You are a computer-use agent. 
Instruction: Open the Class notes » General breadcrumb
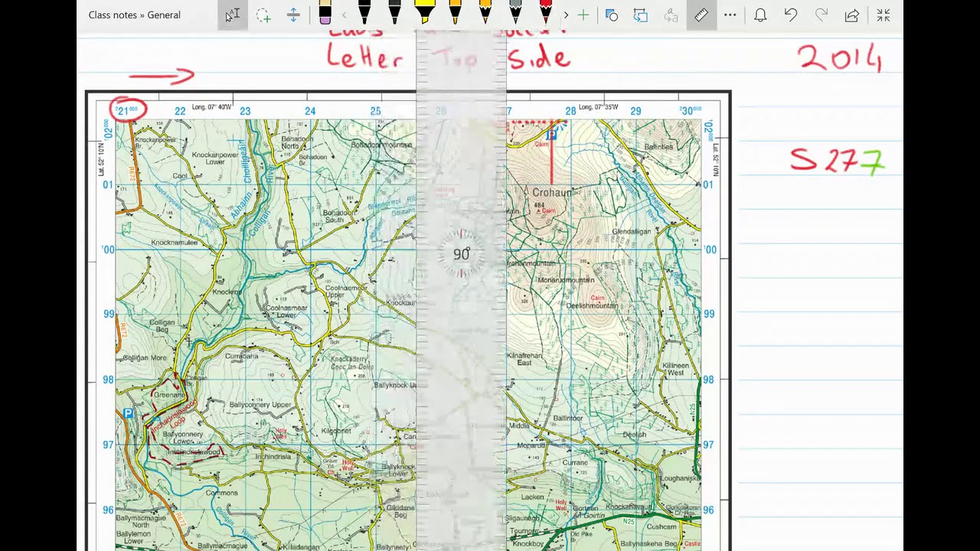(x=135, y=15)
